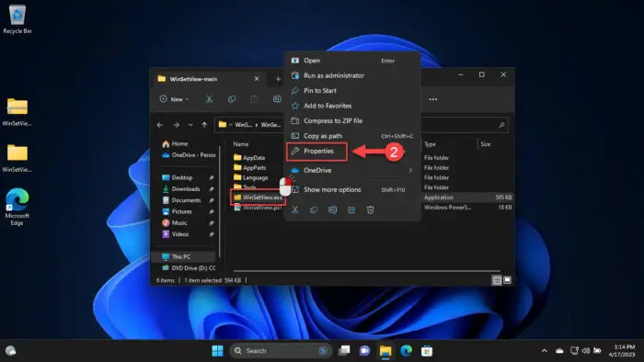The height and width of the screenshot is (362, 644).
Task: Select the Language folder
Action: [250, 177]
